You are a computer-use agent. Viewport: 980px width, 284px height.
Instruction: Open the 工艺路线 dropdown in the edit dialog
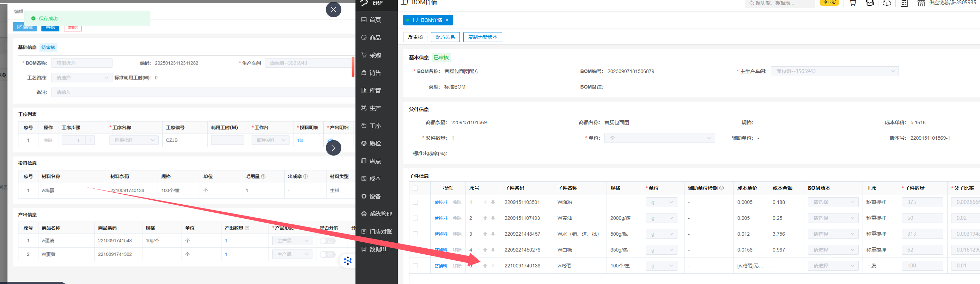pyautogui.click(x=82, y=78)
